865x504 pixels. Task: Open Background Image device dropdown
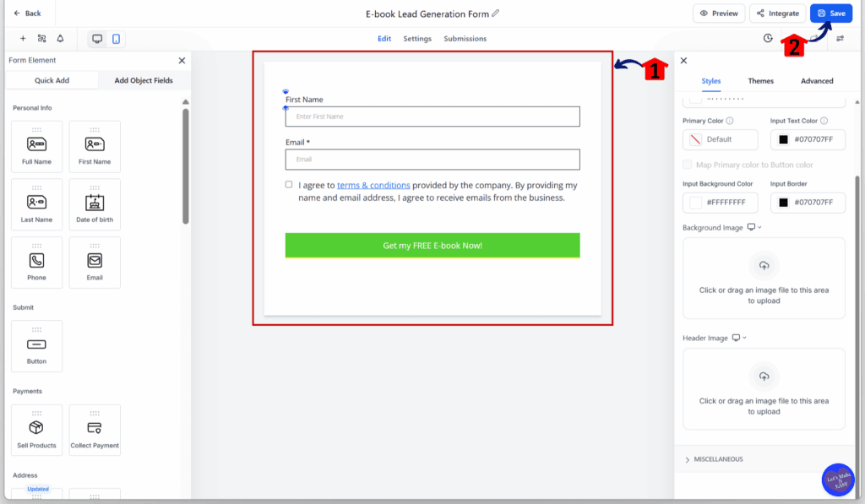pos(755,228)
